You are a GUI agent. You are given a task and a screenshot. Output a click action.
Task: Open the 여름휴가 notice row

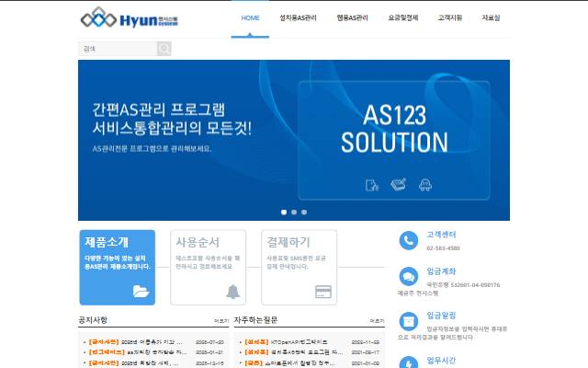tap(153, 342)
